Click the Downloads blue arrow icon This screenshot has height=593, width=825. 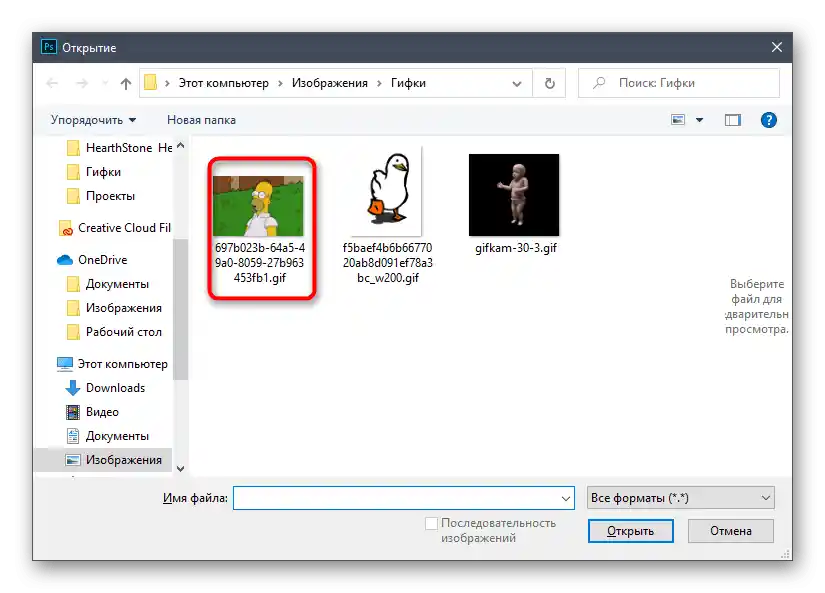click(73, 388)
